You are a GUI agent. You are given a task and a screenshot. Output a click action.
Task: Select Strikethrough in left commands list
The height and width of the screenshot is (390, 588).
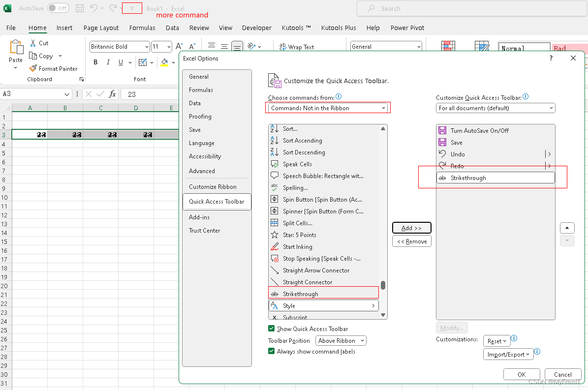pos(325,294)
